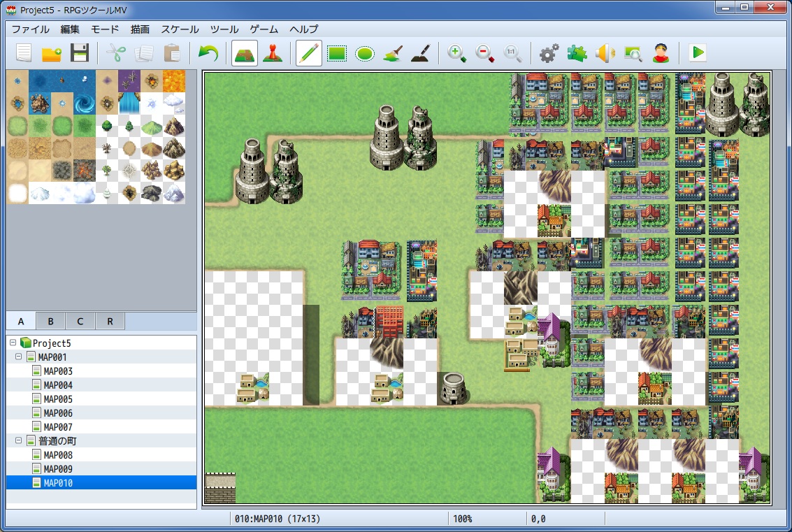Close the RPGツクールMV window
792x532 pixels.
coord(770,8)
